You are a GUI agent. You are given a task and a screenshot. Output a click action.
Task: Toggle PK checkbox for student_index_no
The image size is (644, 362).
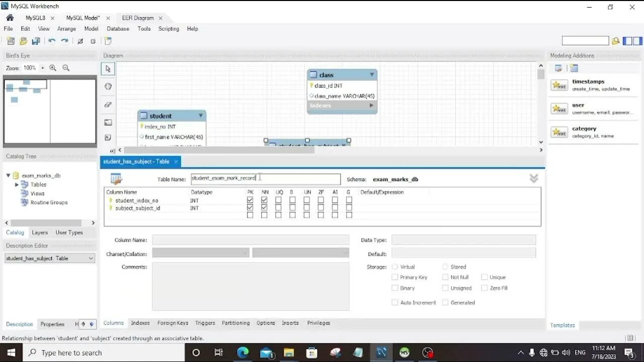click(250, 200)
